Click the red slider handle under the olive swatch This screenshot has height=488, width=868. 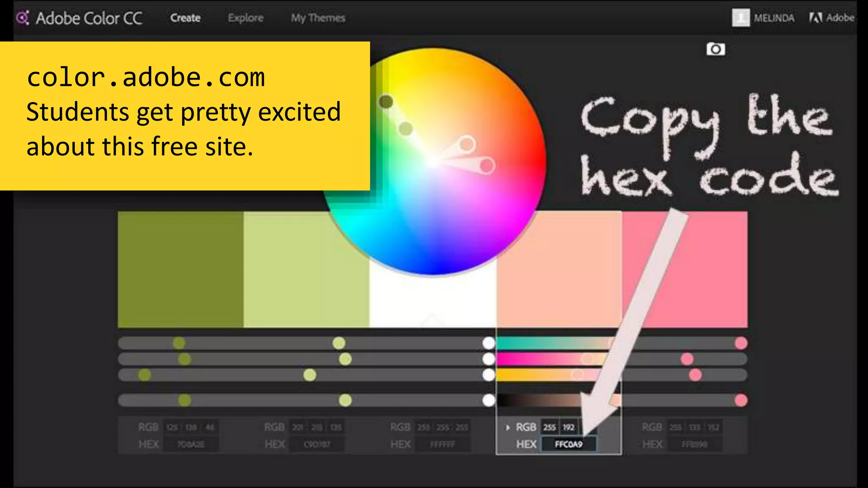179,343
